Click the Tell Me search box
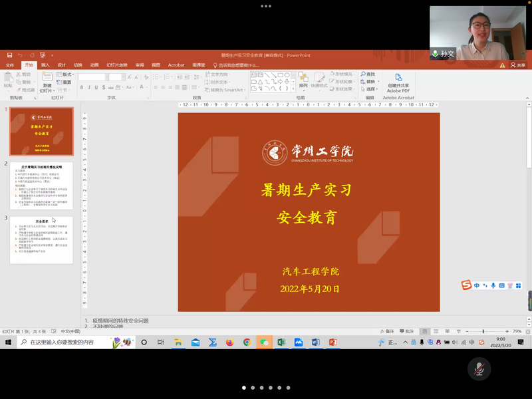Viewport: 532px width, 399px height. tap(236, 65)
